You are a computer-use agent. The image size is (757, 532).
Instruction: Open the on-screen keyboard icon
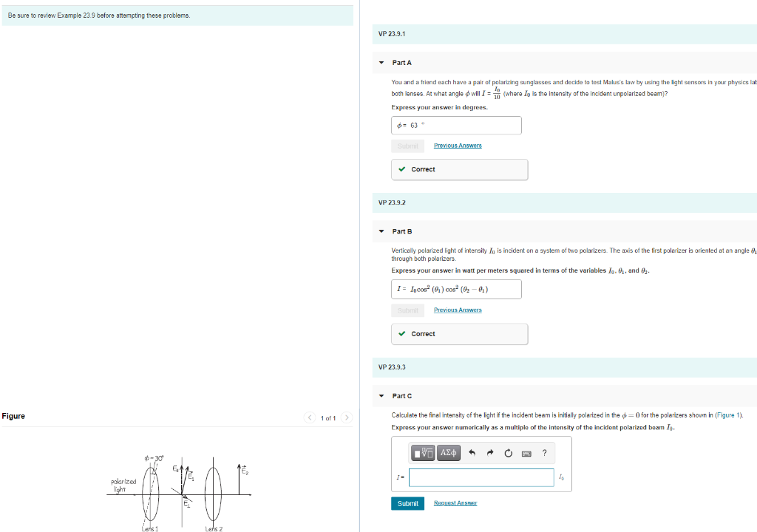tap(526, 453)
